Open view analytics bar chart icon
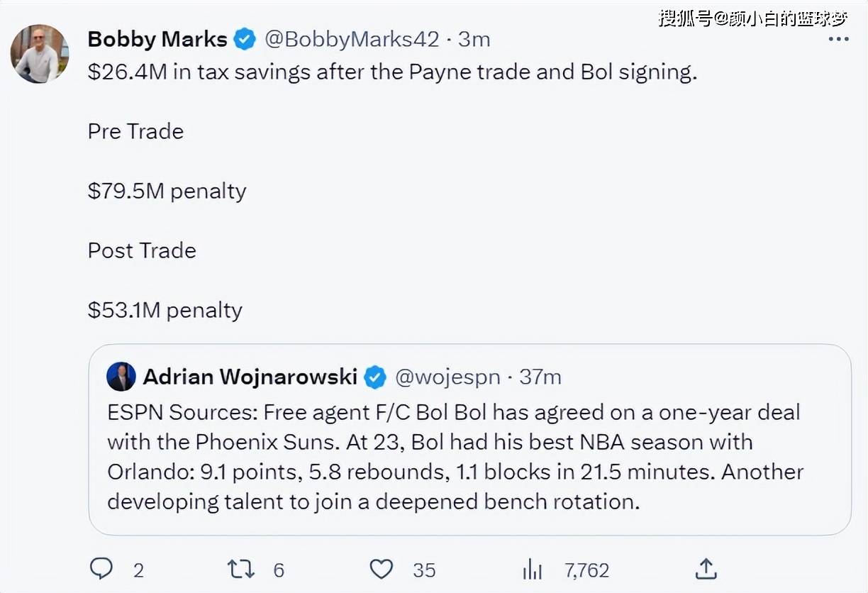The image size is (868, 593). 532,569
